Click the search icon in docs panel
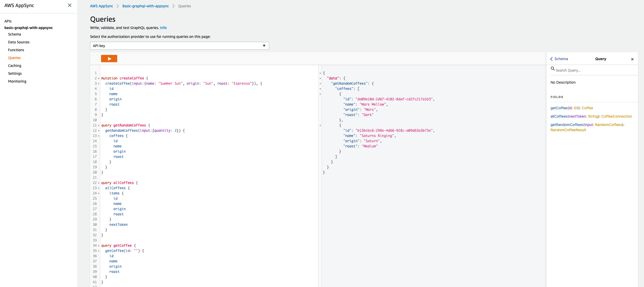 pyautogui.click(x=553, y=69)
